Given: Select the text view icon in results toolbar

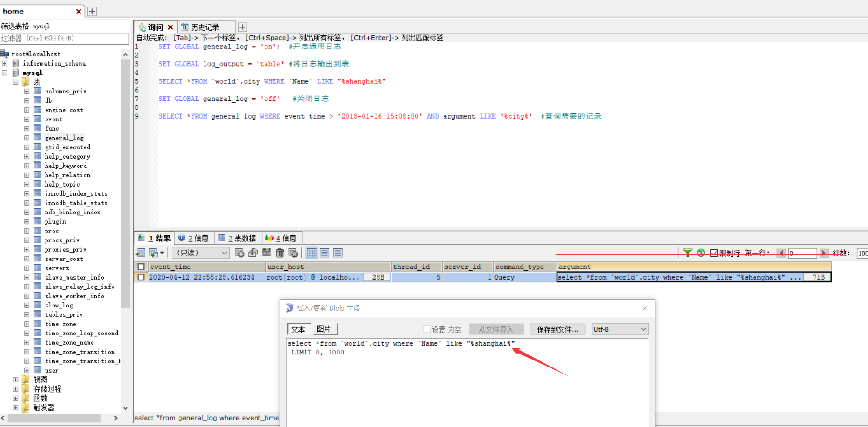Looking at the screenshot, I should (x=338, y=253).
